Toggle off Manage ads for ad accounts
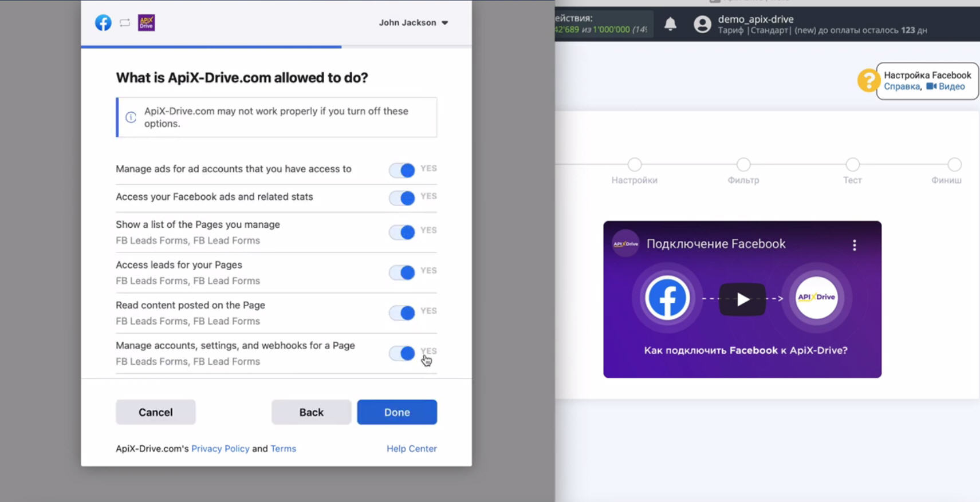 point(402,170)
